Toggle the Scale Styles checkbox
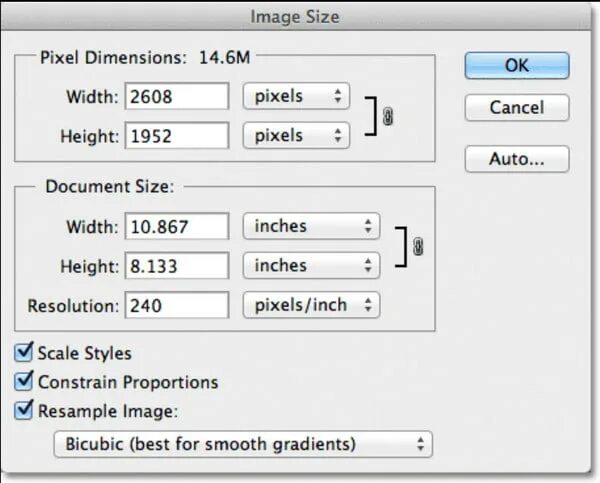600x483 pixels. [x=24, y=353]
